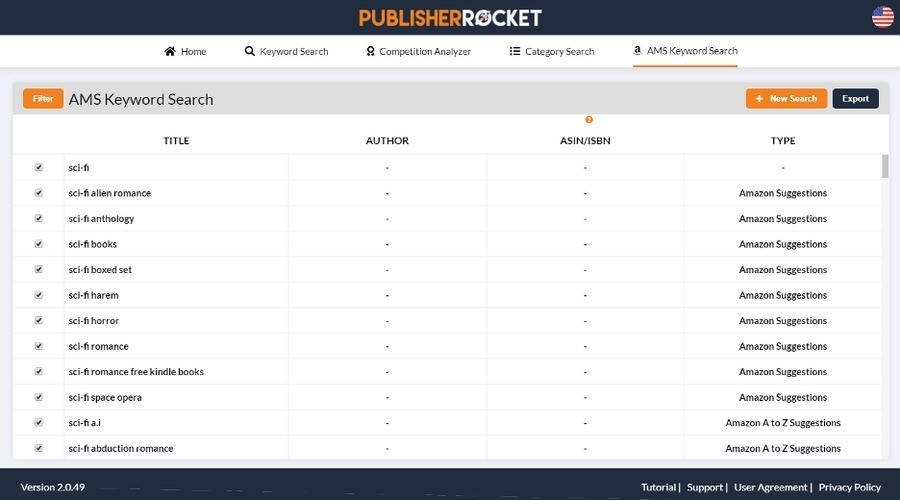
Task: Uncheck the sci-fi a.i checkbox
Action: [38, 423]
